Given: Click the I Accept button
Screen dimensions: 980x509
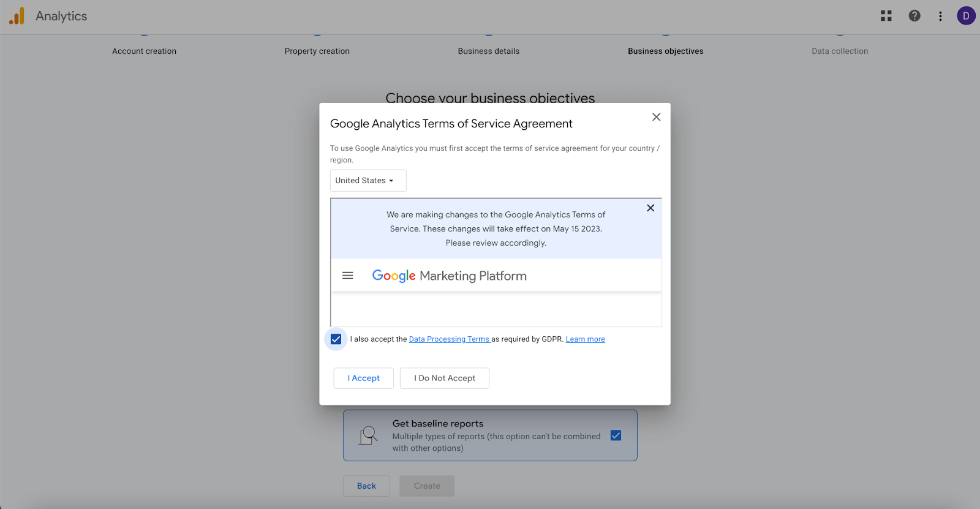Looking at the screenshot, I should [x=364, y=378].
